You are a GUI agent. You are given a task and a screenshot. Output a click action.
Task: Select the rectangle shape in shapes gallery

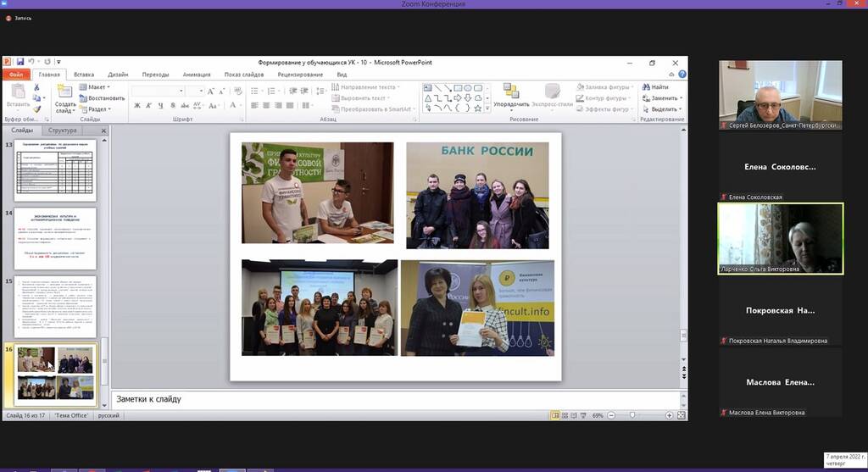458,88
